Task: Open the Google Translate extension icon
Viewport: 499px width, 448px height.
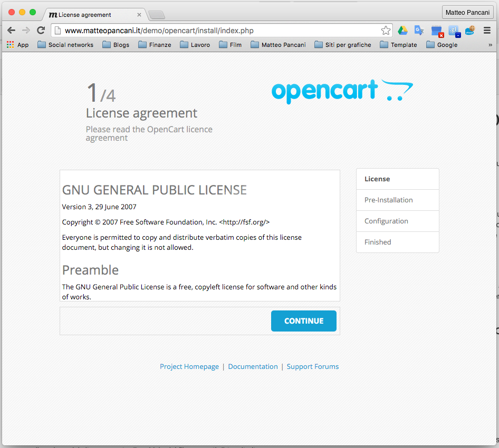Action: (419, 31)
